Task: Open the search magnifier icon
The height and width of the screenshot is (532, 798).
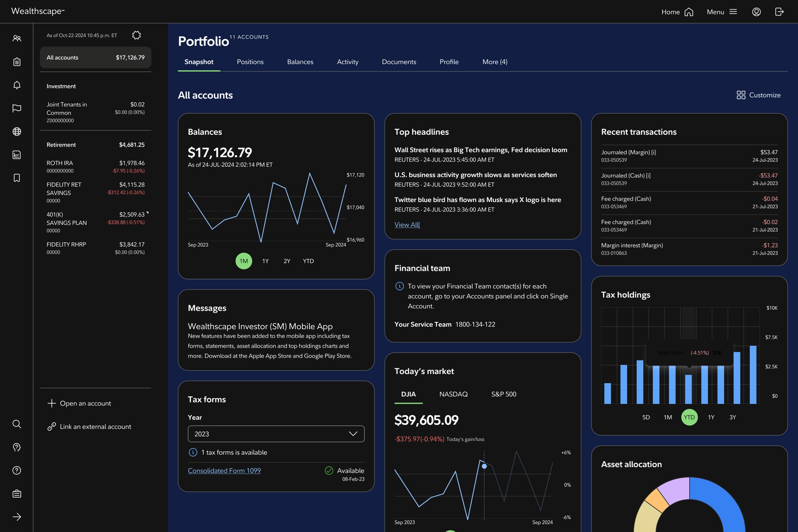Action: [17, 424]
